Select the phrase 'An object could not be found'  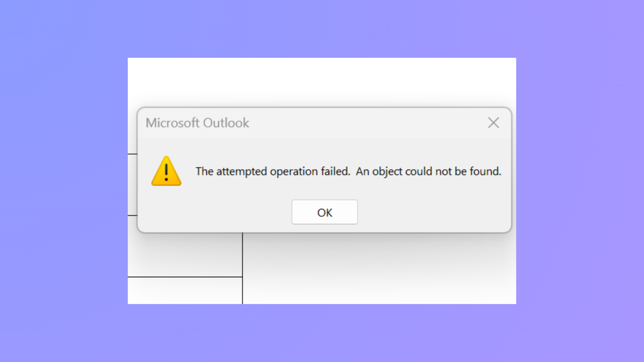pyautogui.click(x=428, y=171)
